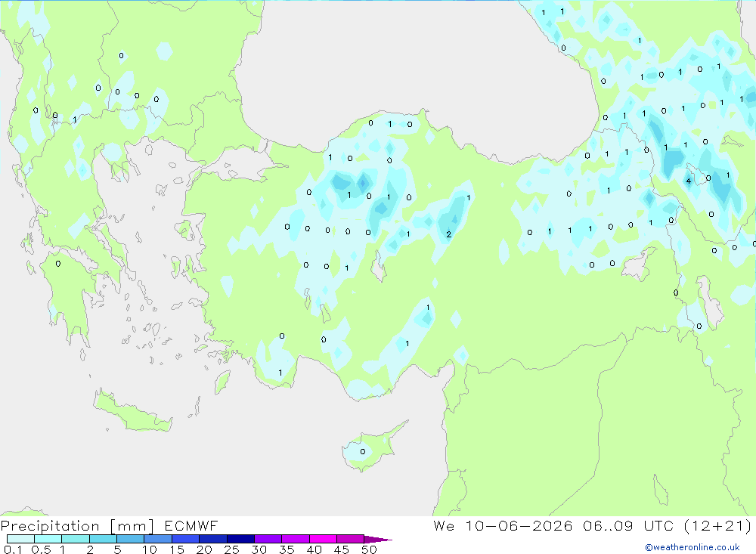Click the date '10-06-2026' text
756x554 pixels.
click(519, 525)
